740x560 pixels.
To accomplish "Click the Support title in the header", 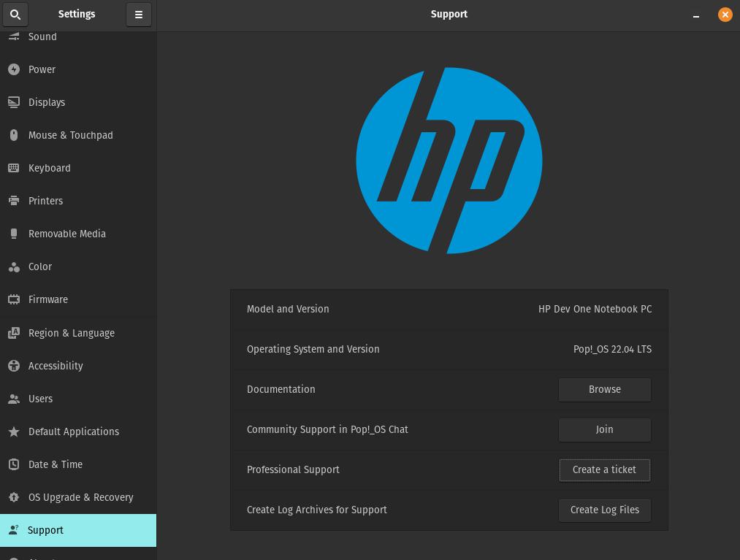I will tap(449, 14).
